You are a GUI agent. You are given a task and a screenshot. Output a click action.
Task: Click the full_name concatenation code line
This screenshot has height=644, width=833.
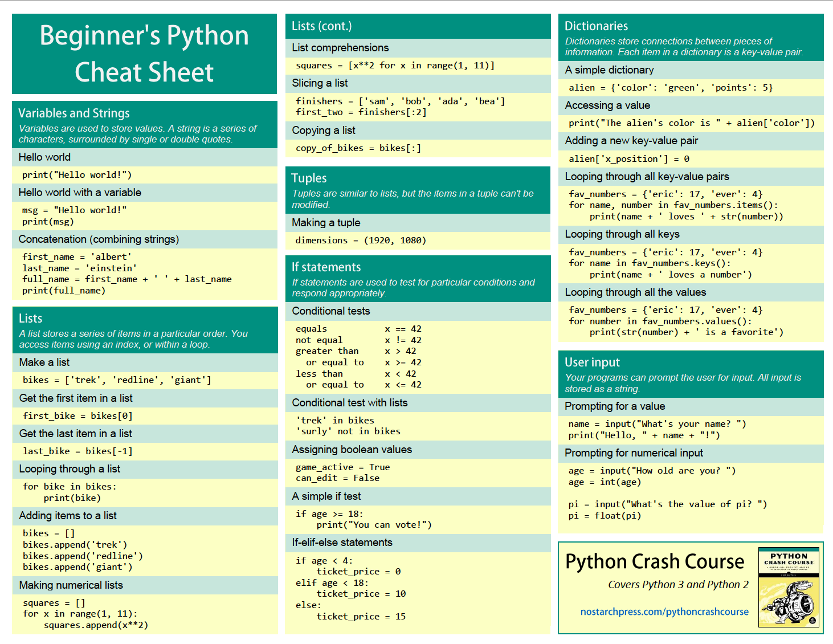coord(126,279)
